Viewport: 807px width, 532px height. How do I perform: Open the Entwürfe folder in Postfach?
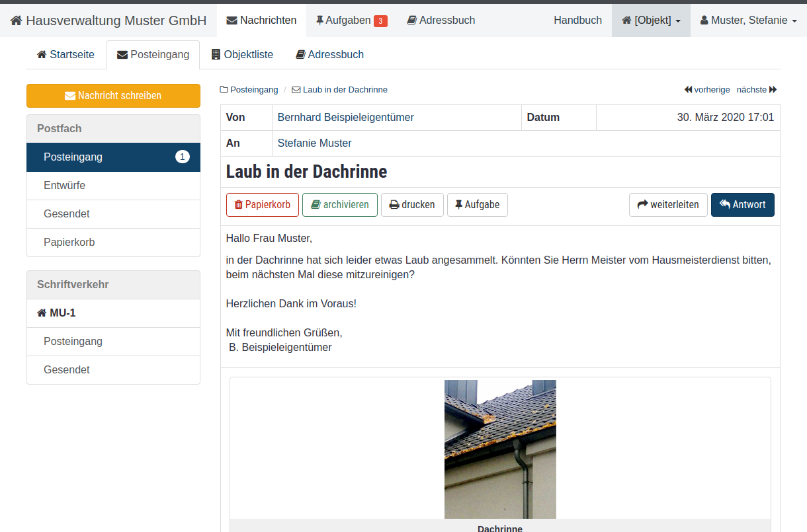point(64,186)
